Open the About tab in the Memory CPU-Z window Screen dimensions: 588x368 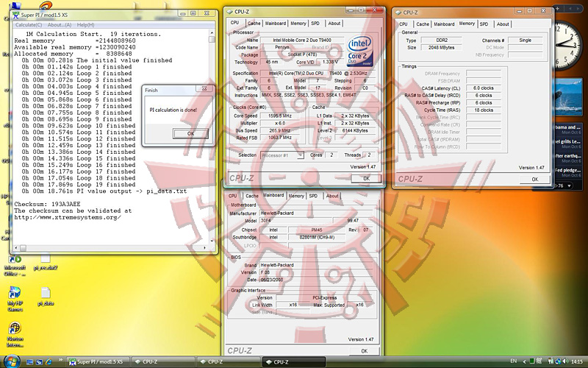point(503,24)
